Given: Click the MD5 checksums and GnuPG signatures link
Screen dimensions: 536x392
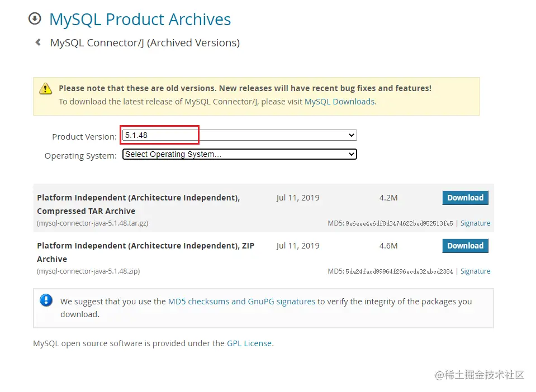Looking at the screenshot, I should point(241,301).
